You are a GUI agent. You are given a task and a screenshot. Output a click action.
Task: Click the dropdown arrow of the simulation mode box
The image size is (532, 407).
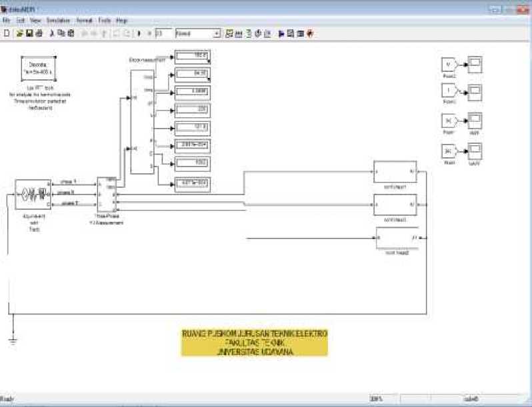click(x=217, y=33)
